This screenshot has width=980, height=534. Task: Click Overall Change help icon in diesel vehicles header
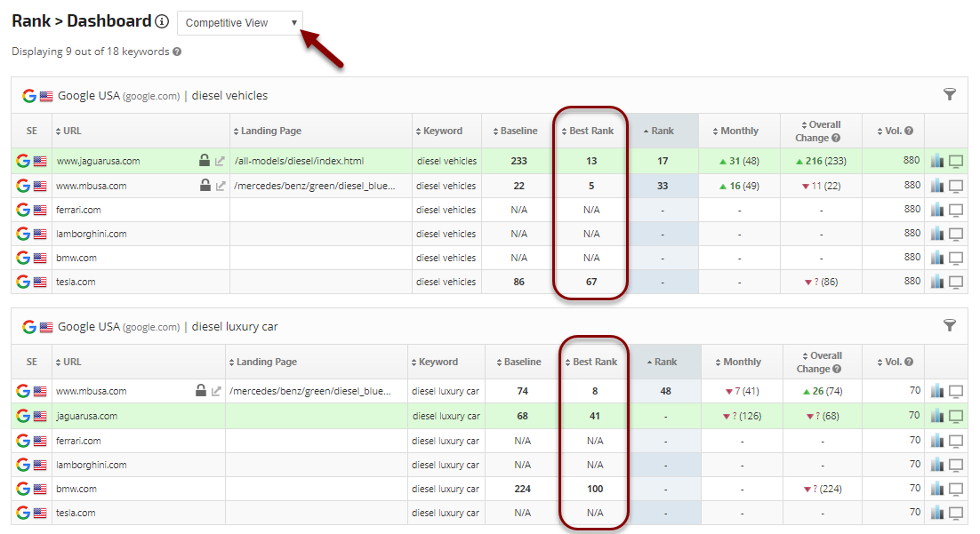[x=836, y=138]
